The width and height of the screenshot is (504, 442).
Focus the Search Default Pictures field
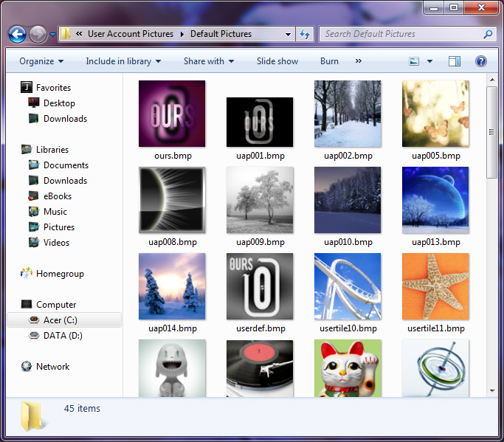click(407, 34)
